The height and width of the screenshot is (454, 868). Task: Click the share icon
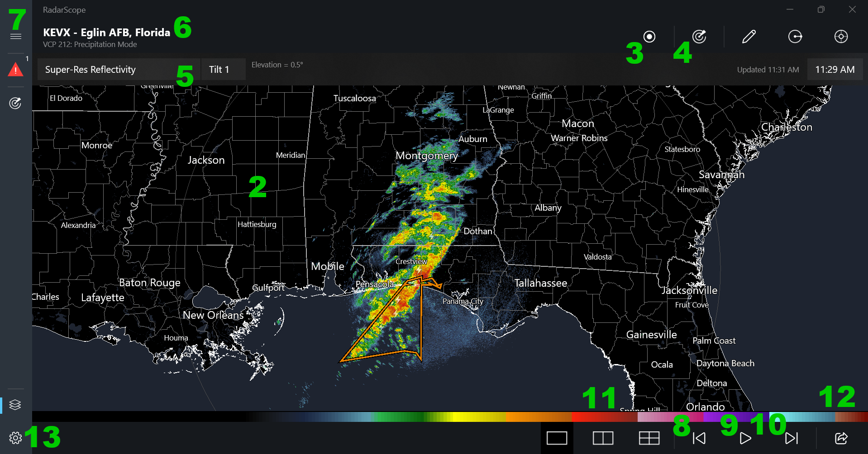point(841,438)
